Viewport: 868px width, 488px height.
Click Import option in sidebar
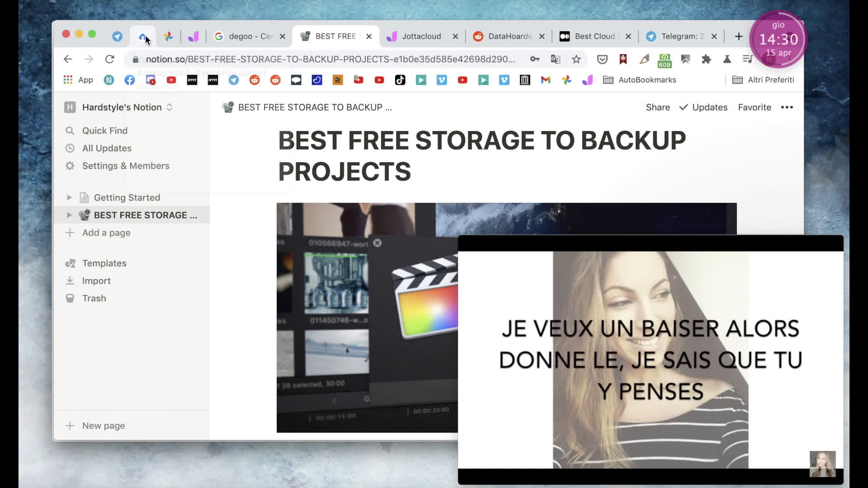[96, 280]
